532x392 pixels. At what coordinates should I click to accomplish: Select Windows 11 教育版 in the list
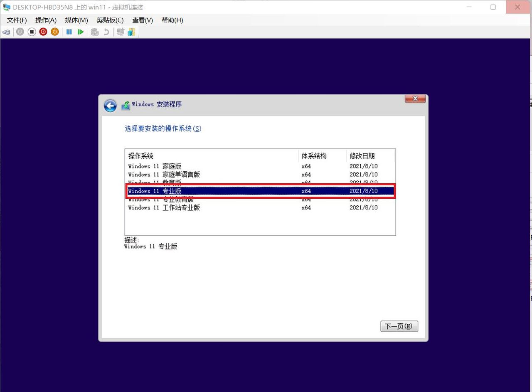pyautogui.click(x=260, y=182)
